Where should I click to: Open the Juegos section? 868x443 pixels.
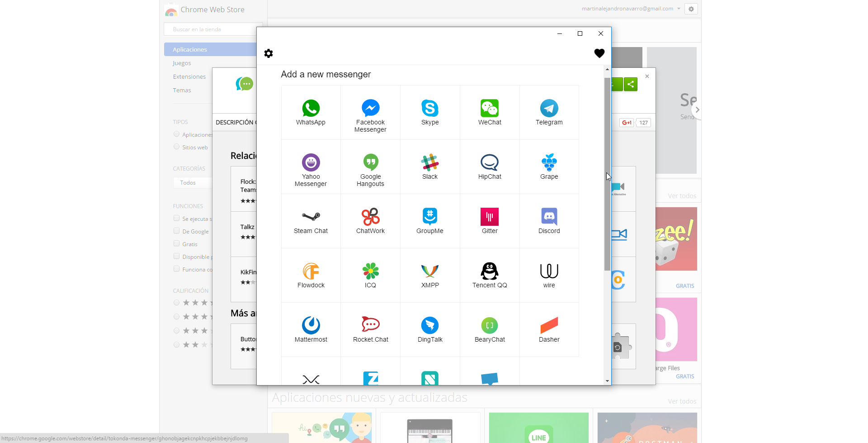(x=182, y=63)
